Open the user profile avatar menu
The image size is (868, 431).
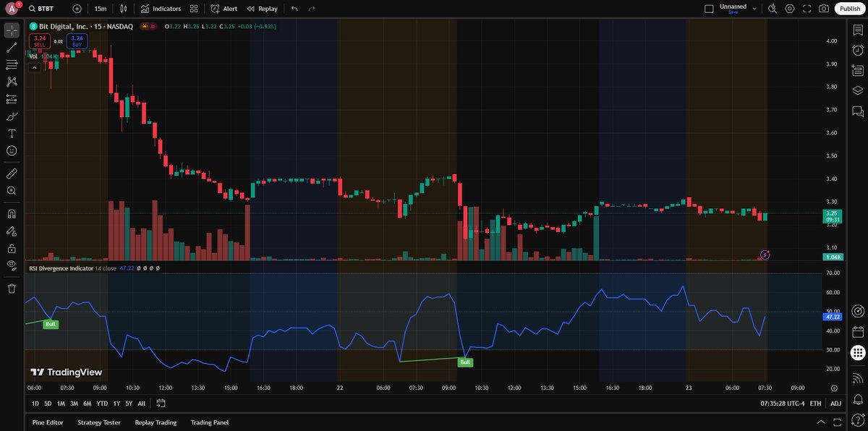[12, 9]
